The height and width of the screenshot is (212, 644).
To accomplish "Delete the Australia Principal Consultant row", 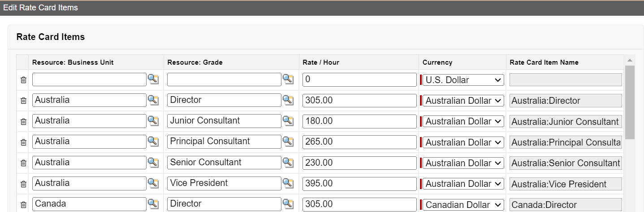I will [24, 142].
